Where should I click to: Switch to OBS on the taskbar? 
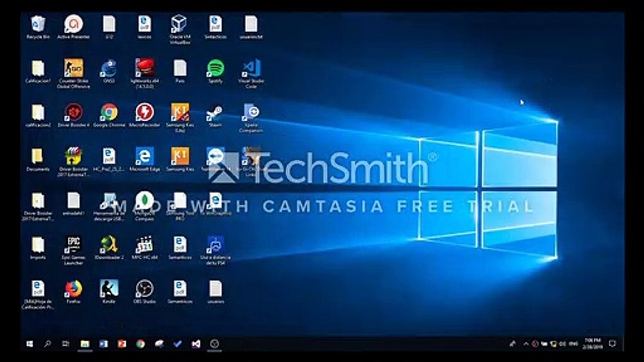tap(215, 344)
